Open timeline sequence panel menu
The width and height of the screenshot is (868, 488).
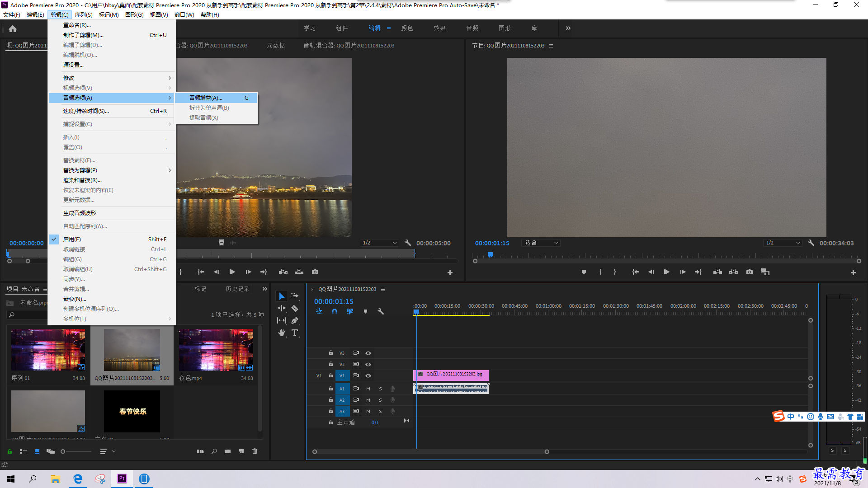coord(383,289)
